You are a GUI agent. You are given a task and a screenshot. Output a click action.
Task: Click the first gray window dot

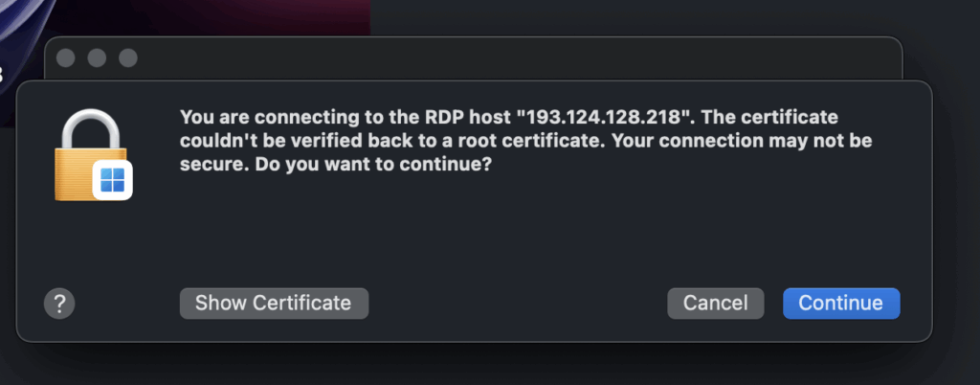point(66,58)
